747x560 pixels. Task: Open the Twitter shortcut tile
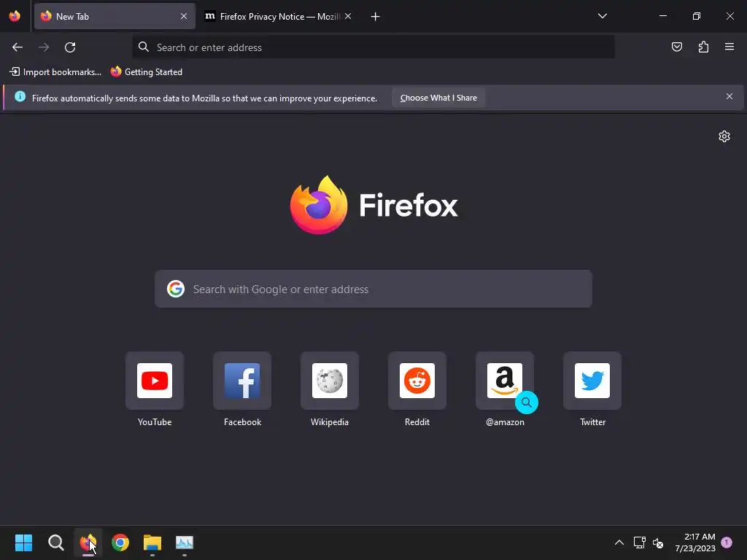pyautogui.click(x=592, y=381)
